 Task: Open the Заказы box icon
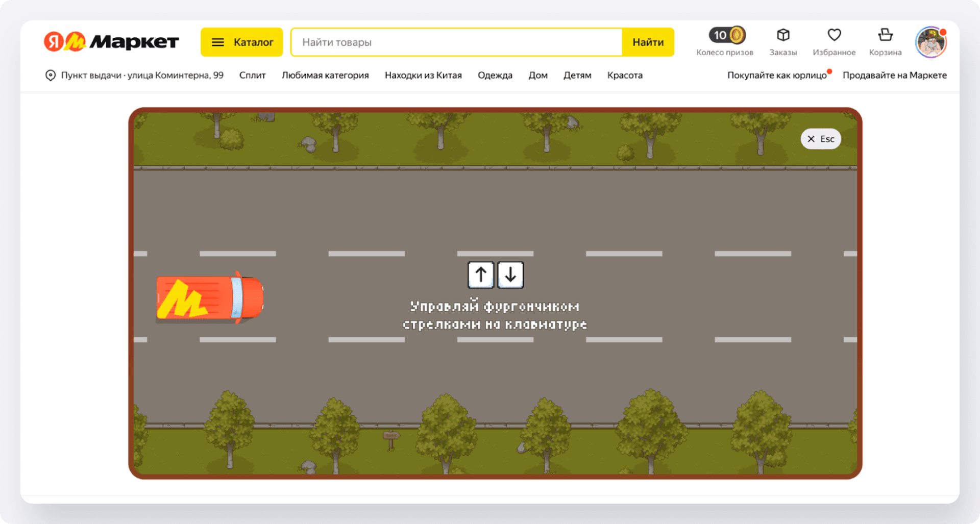click(783, 35)
